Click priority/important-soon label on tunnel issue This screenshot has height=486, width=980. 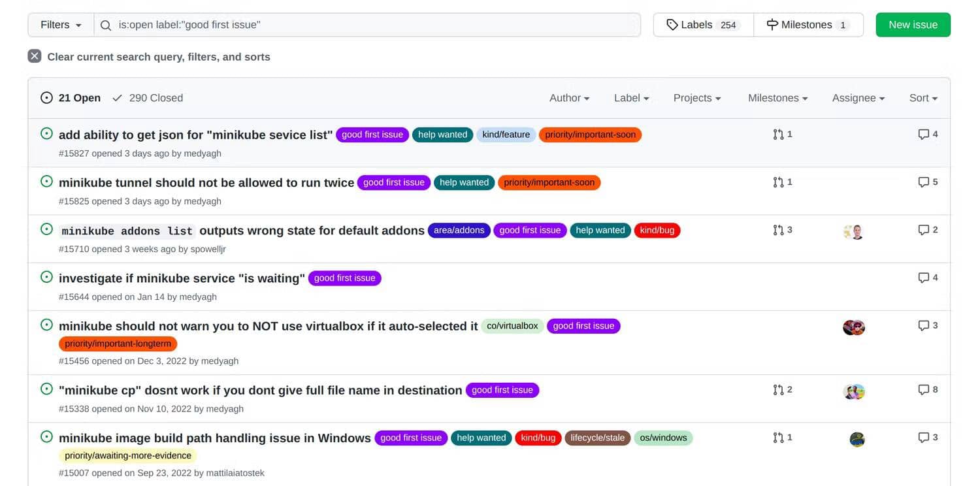point(549,182)
